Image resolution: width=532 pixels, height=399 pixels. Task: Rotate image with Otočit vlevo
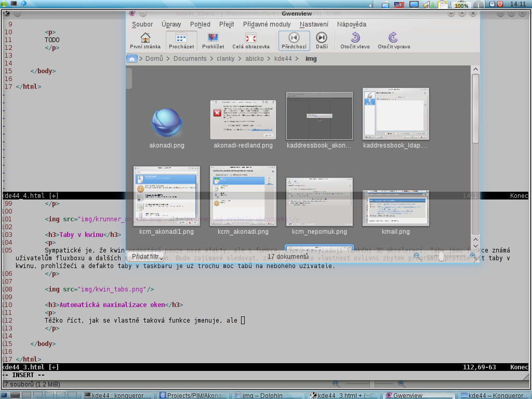point(355,41)
